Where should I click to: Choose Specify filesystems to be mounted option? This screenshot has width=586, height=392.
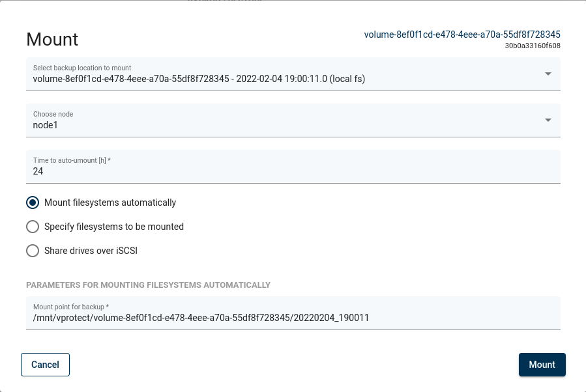point(33,227)
